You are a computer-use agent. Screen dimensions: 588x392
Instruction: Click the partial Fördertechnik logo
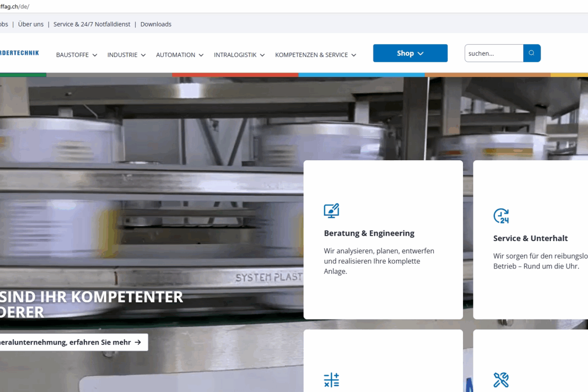[x=20, y=53]
